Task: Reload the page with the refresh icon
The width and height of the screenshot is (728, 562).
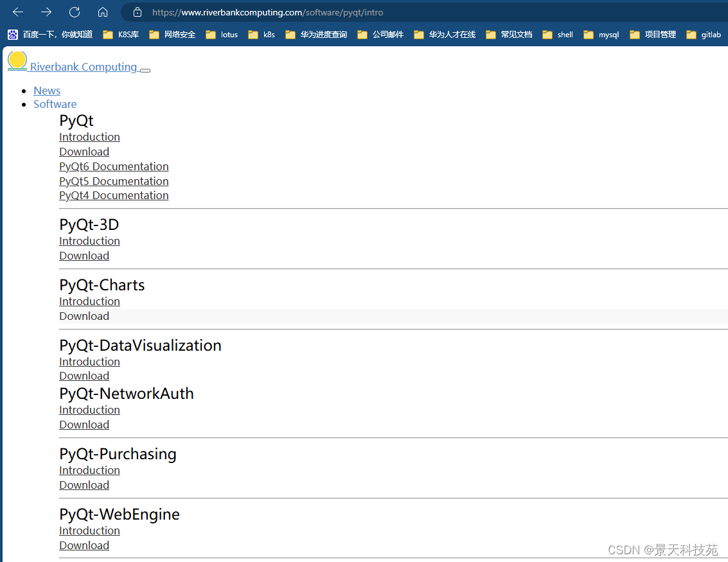Action: 75,12
